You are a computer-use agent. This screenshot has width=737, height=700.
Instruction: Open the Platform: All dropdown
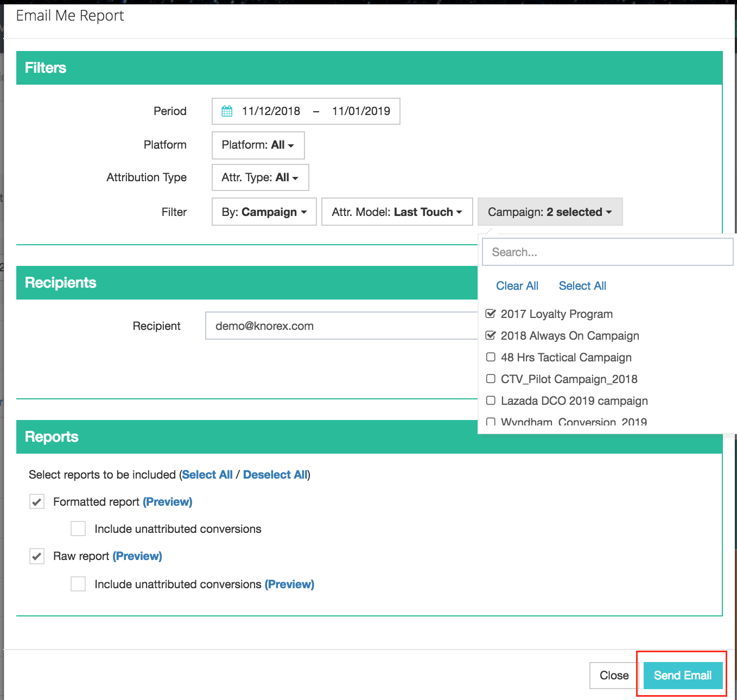(x=258, y=145)
